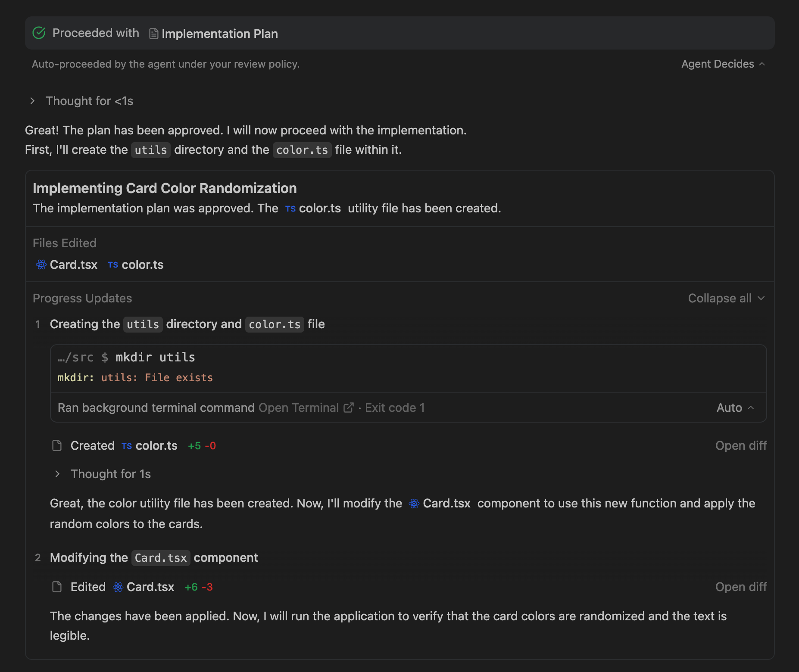799x672 pixels.
Task: Open the Agent Decides review policy dropdown
Action: coord(723,64)
